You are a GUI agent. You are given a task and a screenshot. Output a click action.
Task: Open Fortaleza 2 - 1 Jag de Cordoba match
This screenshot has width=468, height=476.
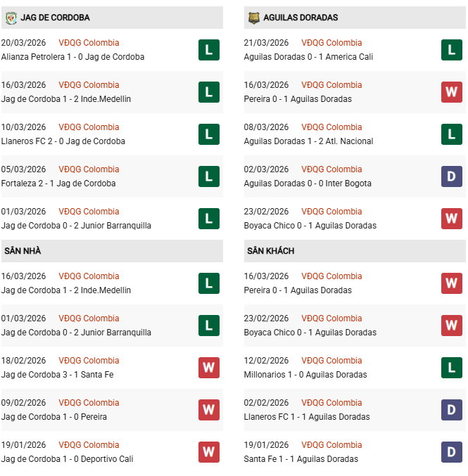click(58, 184)
